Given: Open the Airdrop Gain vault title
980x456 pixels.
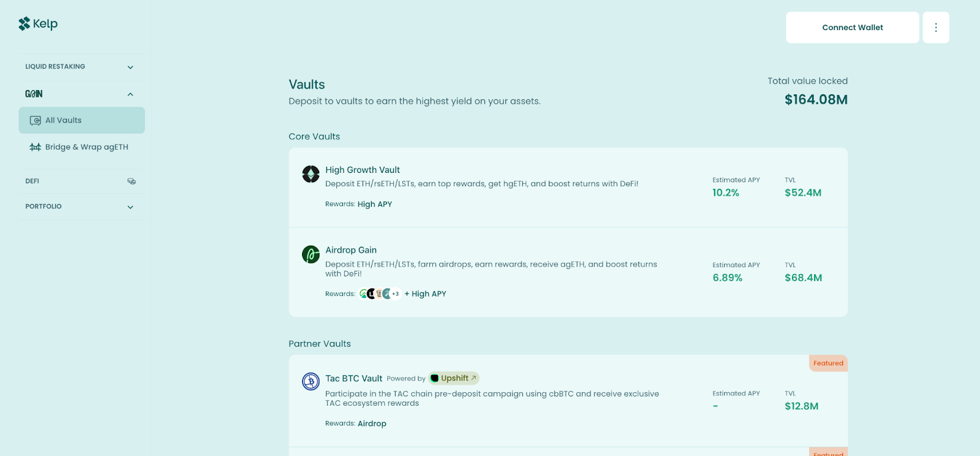Looking at the screenshot, I should tap(351, 250).
